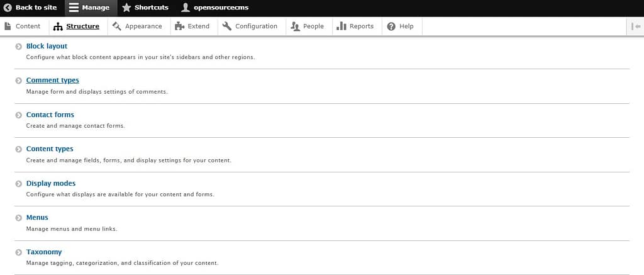Open the Help section

pyautogui.click(x=401, y=26)
